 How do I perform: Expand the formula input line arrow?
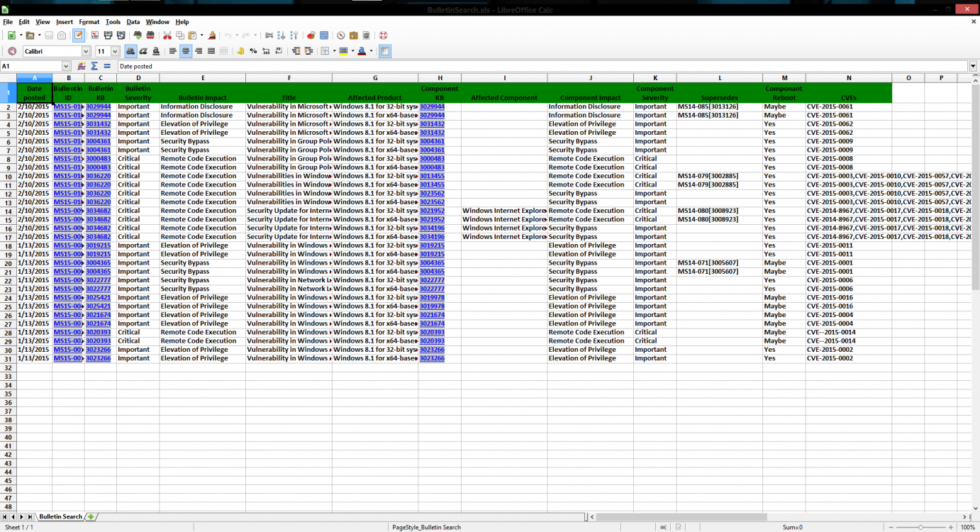[973, 66]
